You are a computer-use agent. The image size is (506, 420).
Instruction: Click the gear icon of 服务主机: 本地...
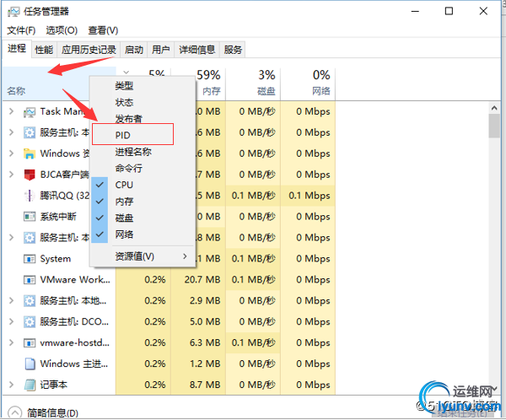coord(30,301)
